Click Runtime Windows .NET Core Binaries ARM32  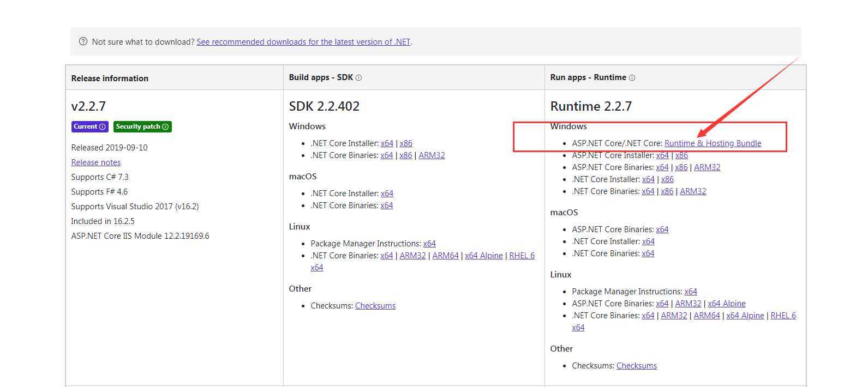693,191
